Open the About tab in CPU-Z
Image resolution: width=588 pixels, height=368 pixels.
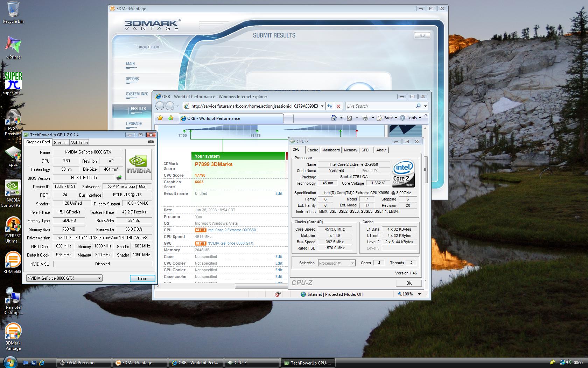point(381,150)
